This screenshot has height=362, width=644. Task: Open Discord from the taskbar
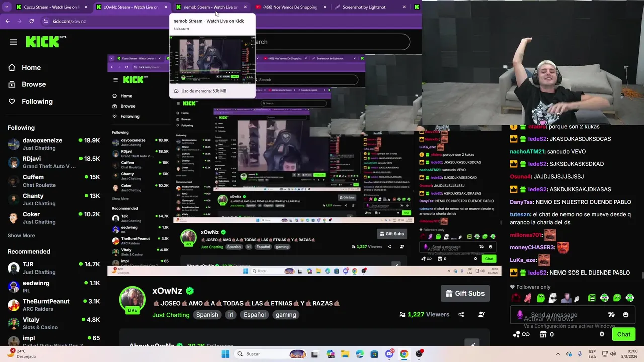(389, 354)
